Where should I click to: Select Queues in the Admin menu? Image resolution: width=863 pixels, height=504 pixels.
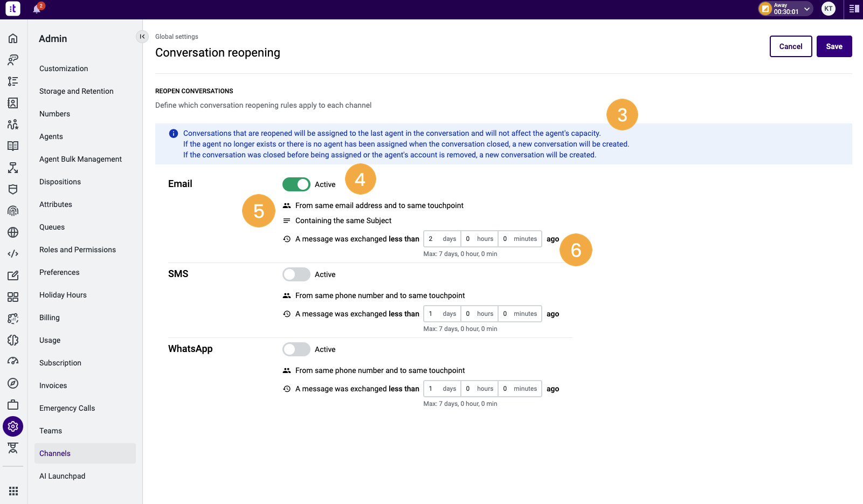click(x=52, y=227)
